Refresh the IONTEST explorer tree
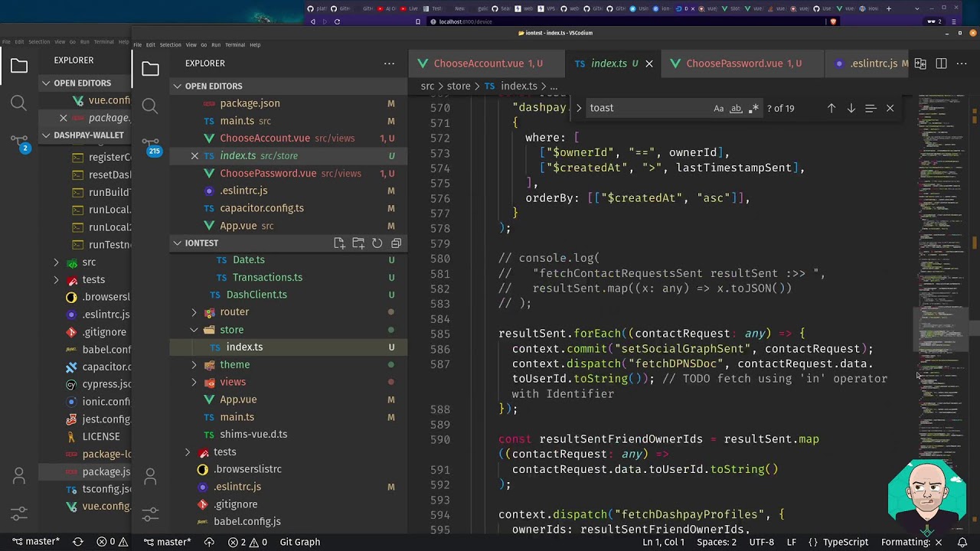The width and height of the screenshot is (980, 551). (377, 243)
